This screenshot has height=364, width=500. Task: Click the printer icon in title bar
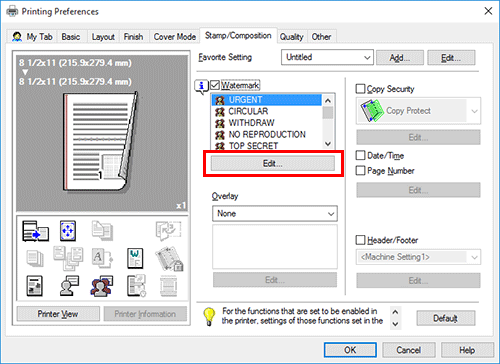coord(12,11)
